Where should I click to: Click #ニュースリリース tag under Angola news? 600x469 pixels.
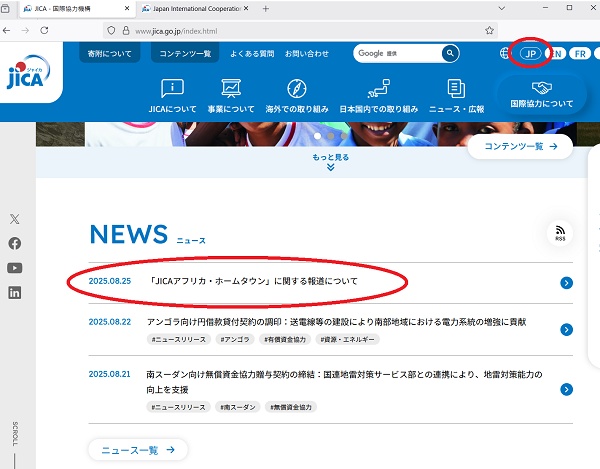pos(179,339)
